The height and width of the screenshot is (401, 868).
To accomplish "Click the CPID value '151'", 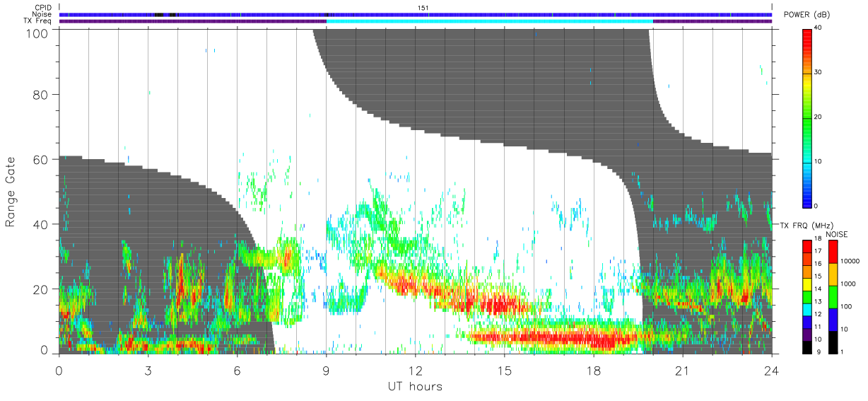I will click(423, 8).
